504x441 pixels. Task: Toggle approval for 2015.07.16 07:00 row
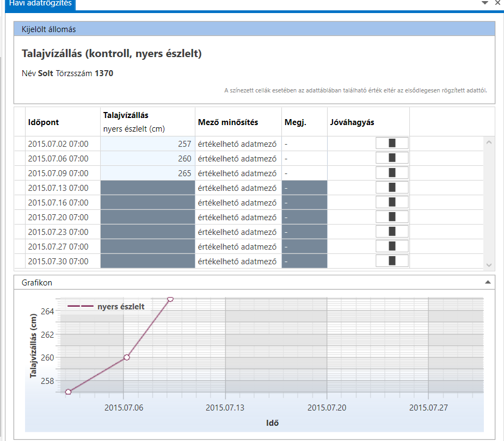[x=392, y=202]
